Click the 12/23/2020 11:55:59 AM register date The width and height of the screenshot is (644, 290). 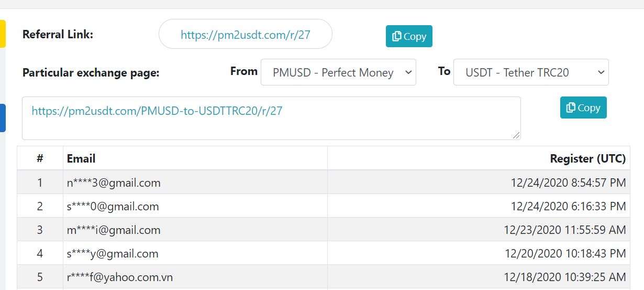[x=564, y=230]
